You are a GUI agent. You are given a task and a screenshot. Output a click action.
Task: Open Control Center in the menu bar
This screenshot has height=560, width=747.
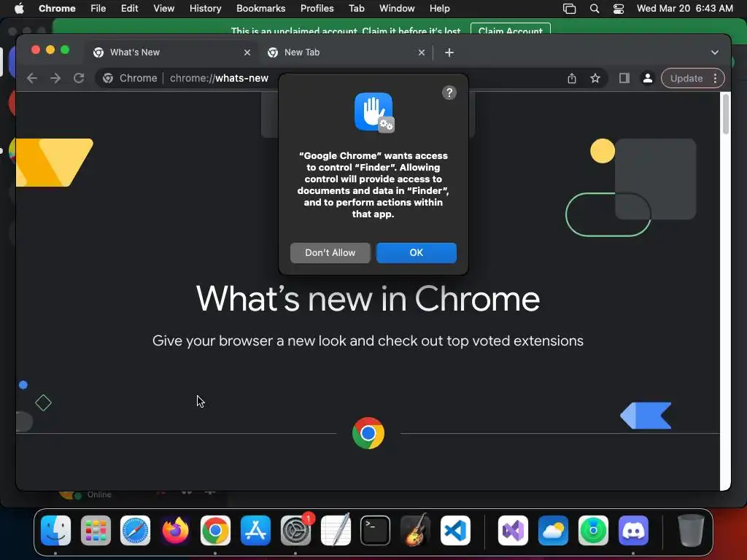coord(619,9)
